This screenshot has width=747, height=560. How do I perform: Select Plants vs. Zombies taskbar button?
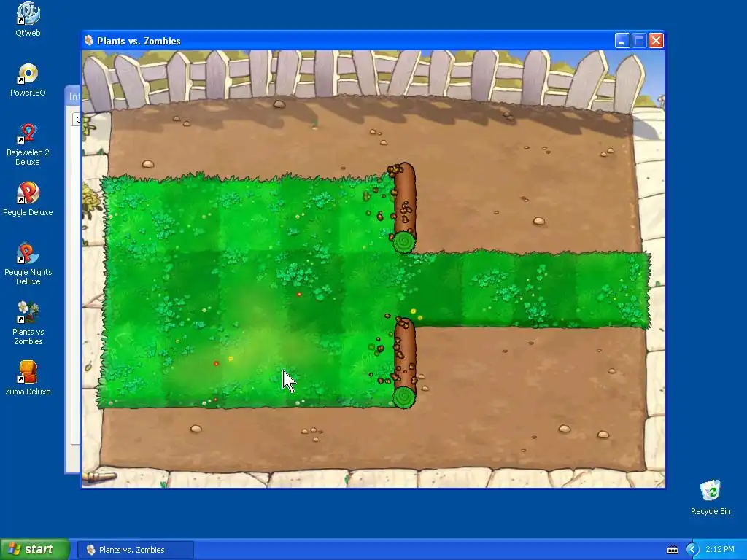click(x=136, y=550)
